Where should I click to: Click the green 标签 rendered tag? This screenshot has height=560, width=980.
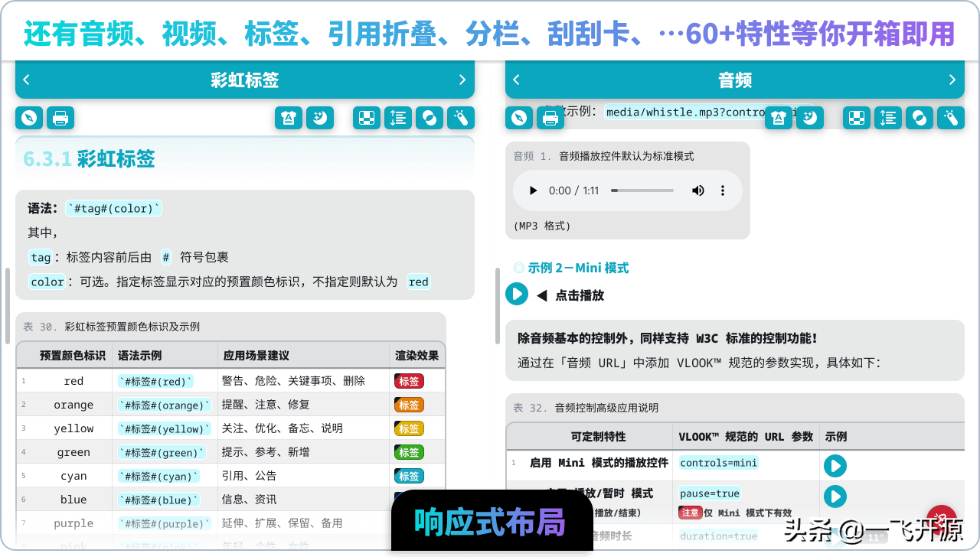409,452
